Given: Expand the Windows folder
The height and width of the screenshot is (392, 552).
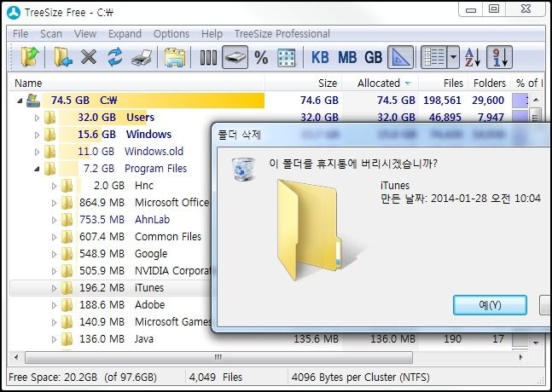Looking at the screenshot, I should (37, 135).
